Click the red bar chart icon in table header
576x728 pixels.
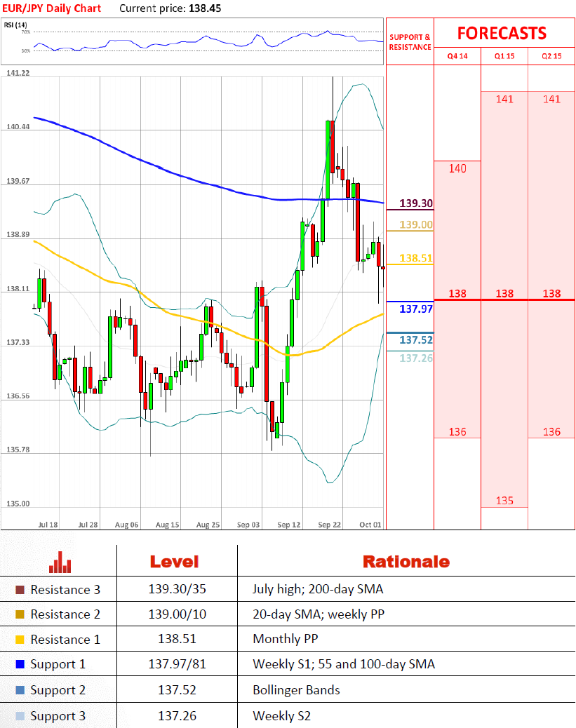pyautogui.click(x=60, y=562)
